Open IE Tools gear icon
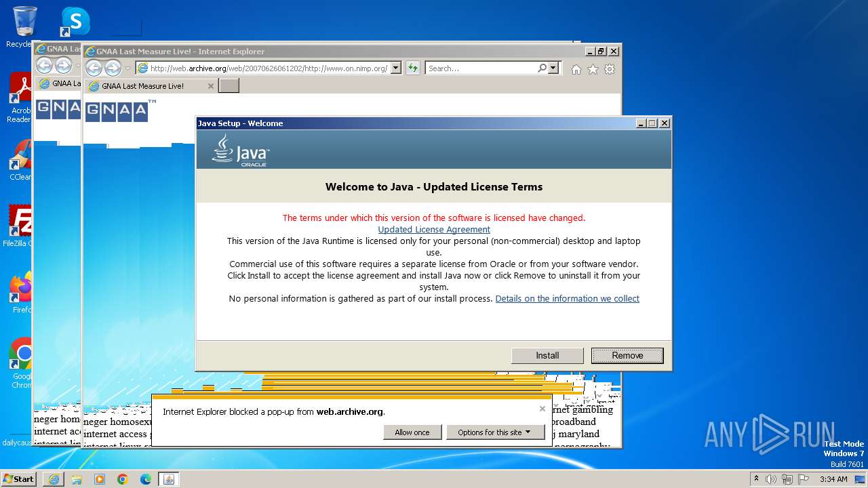 click(610, 69)
